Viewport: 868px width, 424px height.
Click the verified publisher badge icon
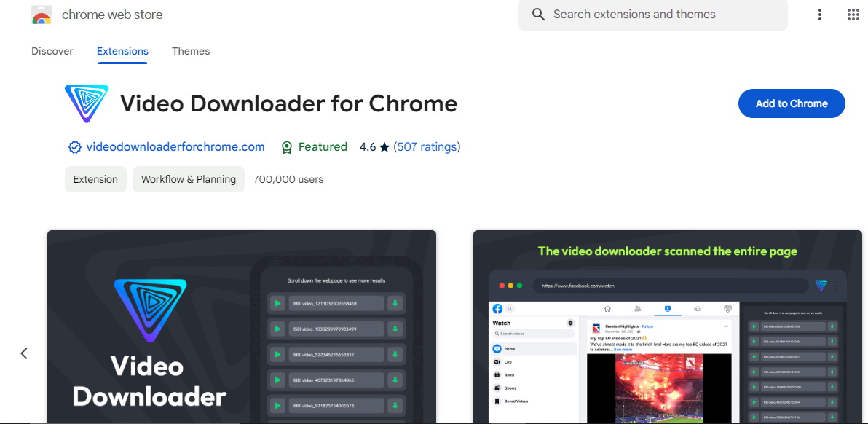click(x=75, y=147)
